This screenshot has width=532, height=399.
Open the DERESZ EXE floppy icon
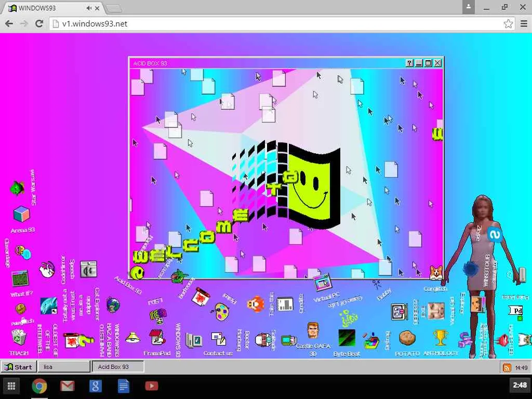[400, 312]
